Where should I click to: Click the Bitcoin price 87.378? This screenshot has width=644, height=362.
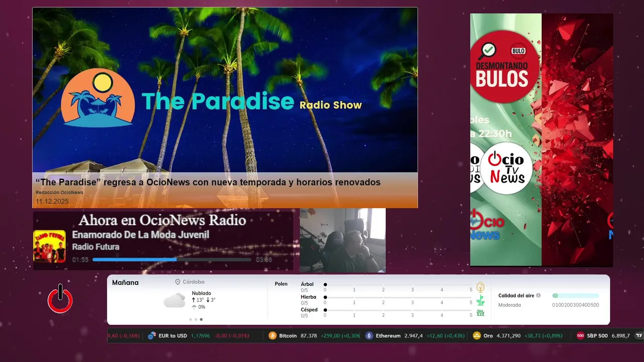(309, 336)
